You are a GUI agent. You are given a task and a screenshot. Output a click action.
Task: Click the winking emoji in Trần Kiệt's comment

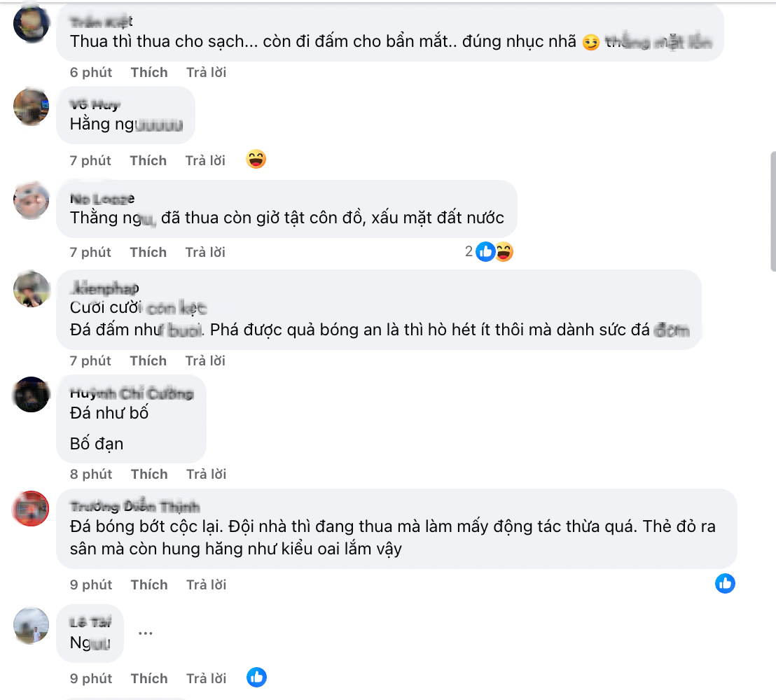pyautogui.click(x=589, y=43)
